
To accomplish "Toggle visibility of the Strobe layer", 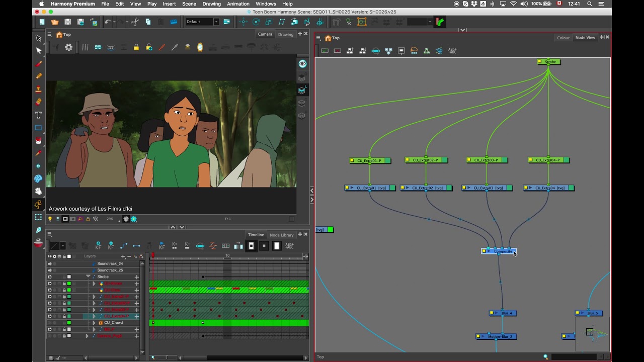I will pyautogui.click(x=50, y=277).
